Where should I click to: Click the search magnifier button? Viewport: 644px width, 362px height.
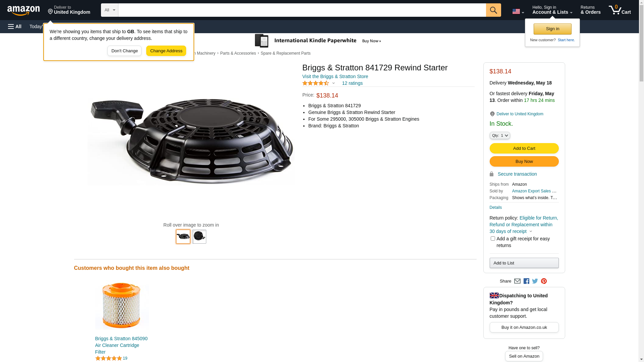[x=493, y=10]
